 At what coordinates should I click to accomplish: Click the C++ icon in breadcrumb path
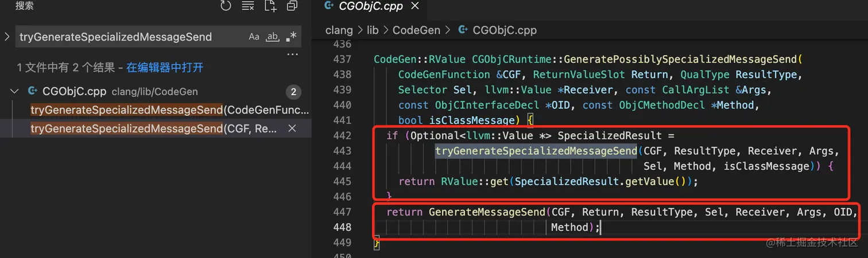pos(463,30)
